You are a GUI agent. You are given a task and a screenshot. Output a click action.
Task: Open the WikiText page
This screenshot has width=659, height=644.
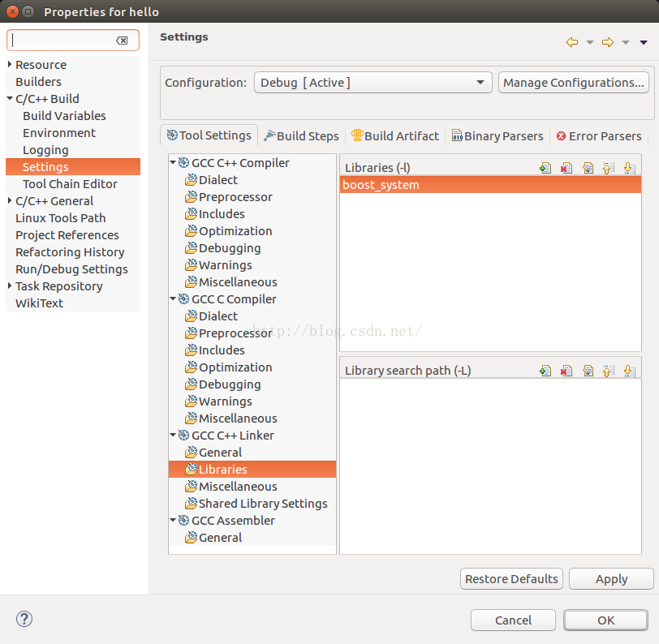pyautogui.click(x=39, y=303)
